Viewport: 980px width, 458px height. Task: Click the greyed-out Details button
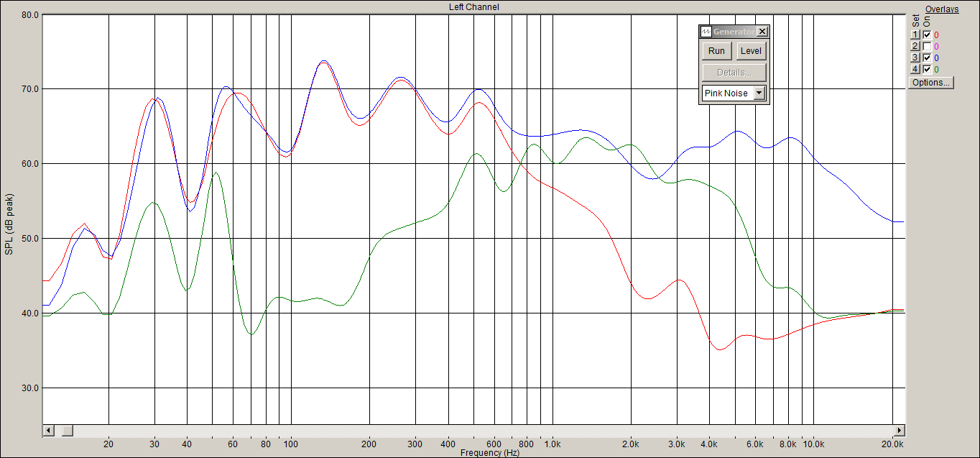pyautogui.click(x=734, y=73)
